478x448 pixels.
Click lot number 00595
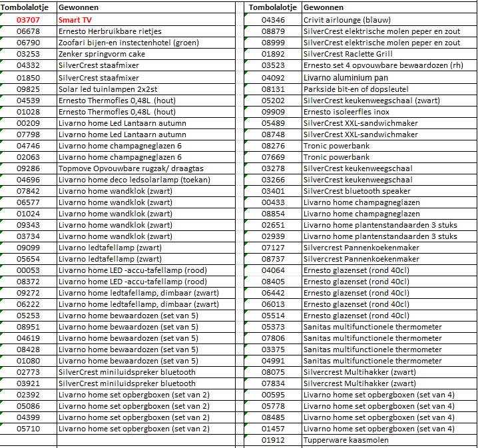(273, 395)
